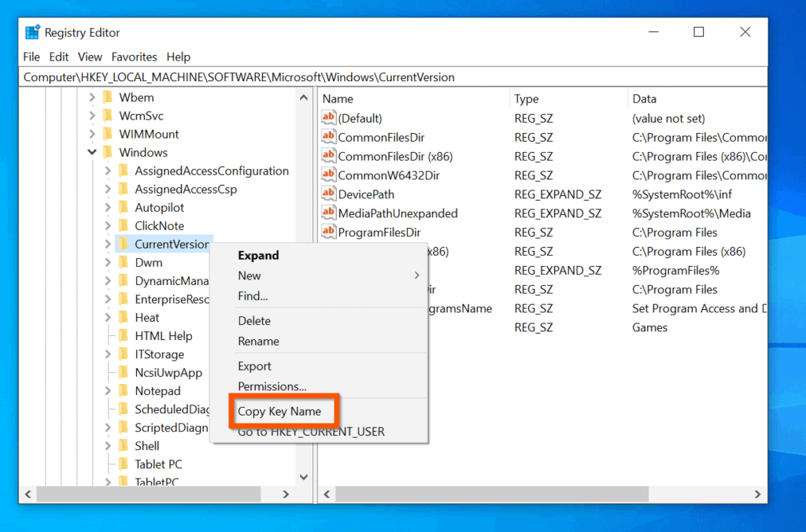Image resolution: width=806 pixels, height=532 pixels.
Task: Click the values pane horizontal scroll-left arrow
Action: point(327,494)
